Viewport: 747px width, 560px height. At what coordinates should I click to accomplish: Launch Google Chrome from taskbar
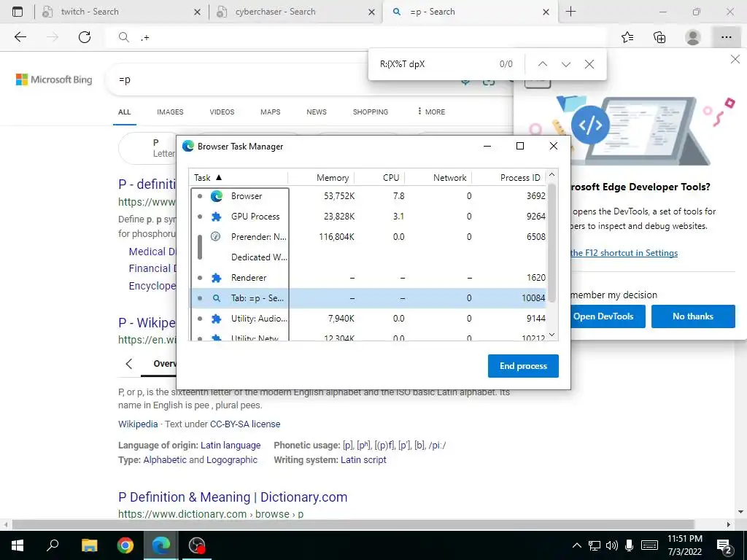pyautogui.click(x=125, y=545)
